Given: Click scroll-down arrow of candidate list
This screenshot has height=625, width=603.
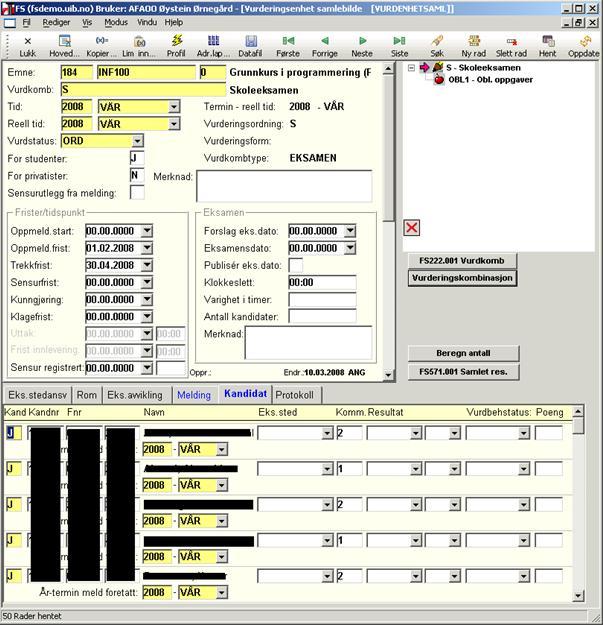Looking at the screenshot, I should tap(578, 596).
